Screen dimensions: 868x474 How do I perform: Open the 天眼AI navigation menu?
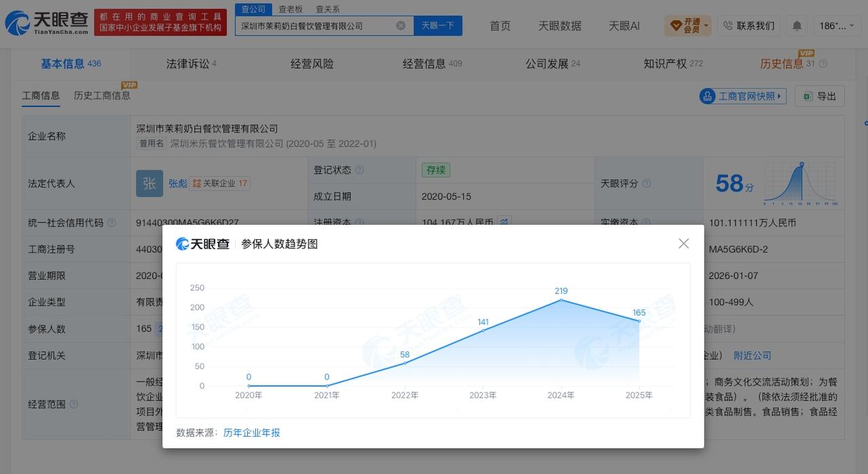pyautogui.click(x=624, y=26)
